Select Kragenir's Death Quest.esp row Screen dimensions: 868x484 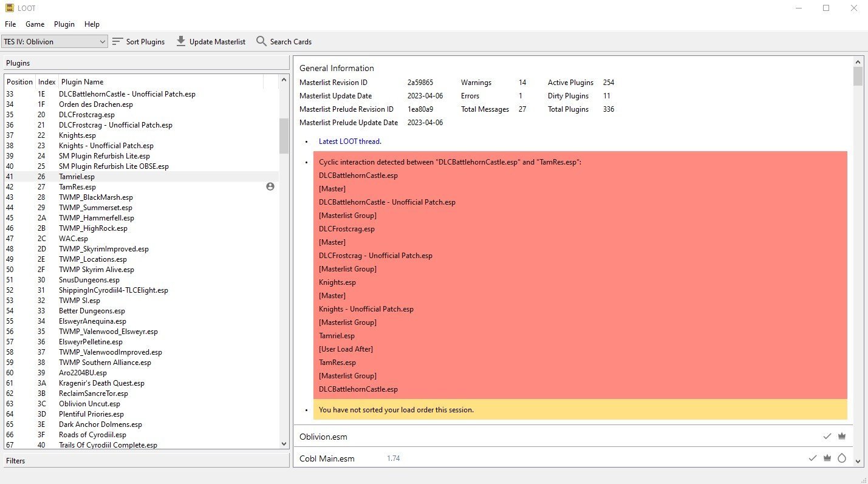pyautogui.click(x=141, y=383)
